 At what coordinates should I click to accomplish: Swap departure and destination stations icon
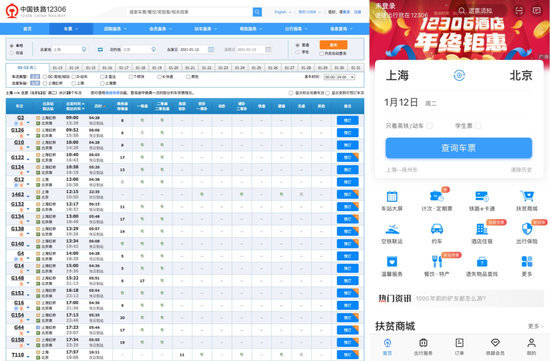click(100, 49)
